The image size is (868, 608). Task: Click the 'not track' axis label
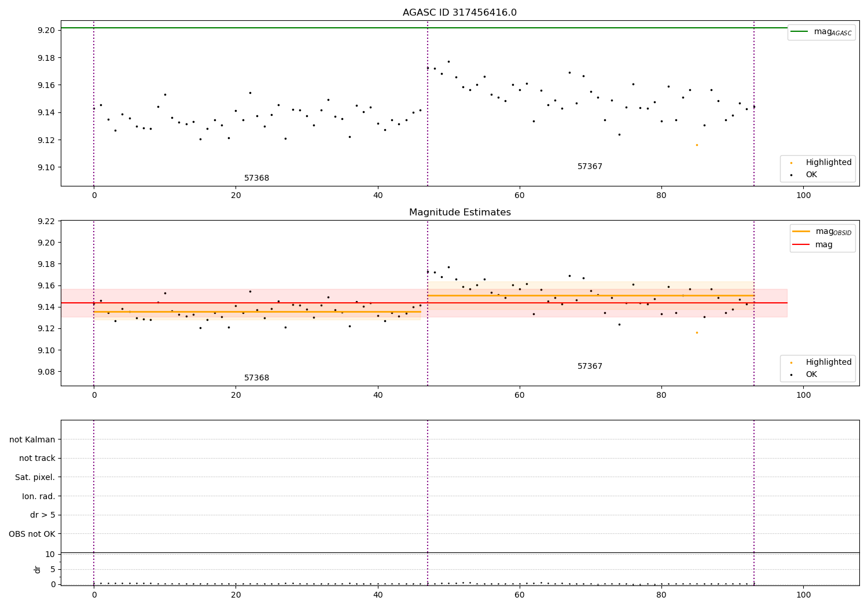pyautogui.click(x=37, y=459)
